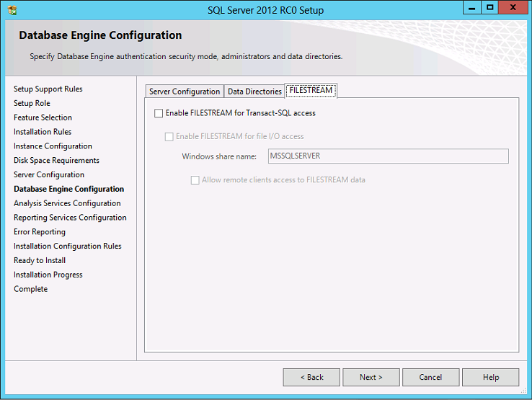Select Server Configuration in left step list

[49, 174]
